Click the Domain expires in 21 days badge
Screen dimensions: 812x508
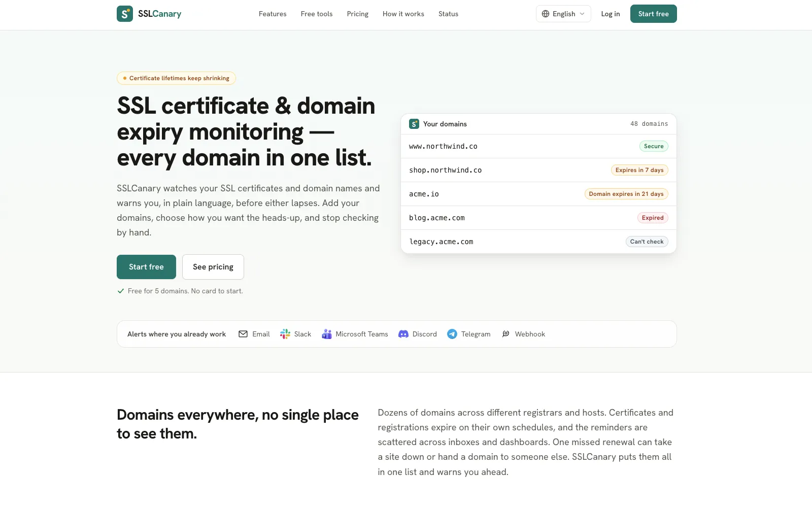click(x=626, y=194)
